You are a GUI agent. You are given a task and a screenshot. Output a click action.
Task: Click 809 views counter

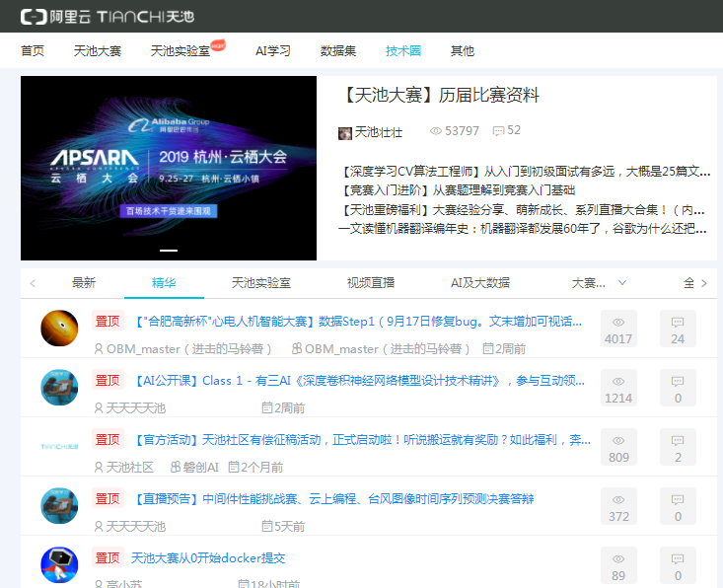click(x=618, y=447)
